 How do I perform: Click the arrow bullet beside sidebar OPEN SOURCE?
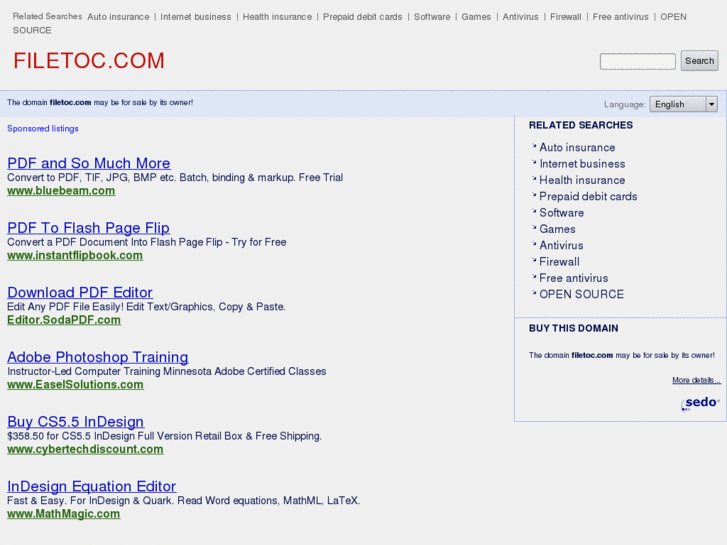534,293
